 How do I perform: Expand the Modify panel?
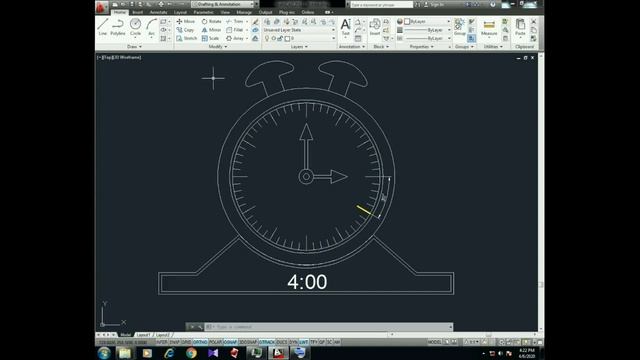218,47
